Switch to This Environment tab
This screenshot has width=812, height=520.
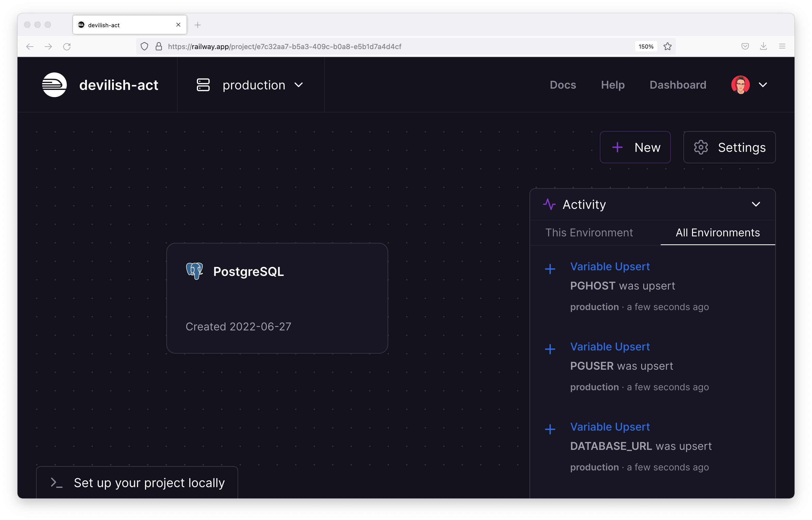click(x=589, y=233)
